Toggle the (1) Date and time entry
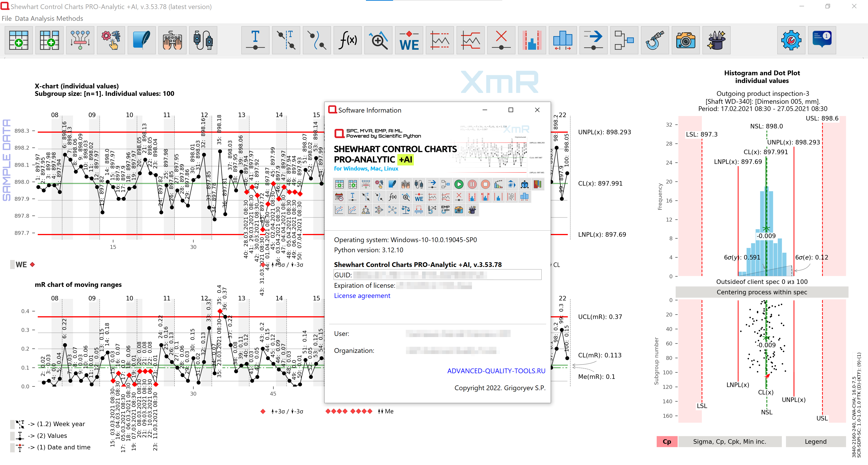Screen dimensions: 868x465 [51, 447]
